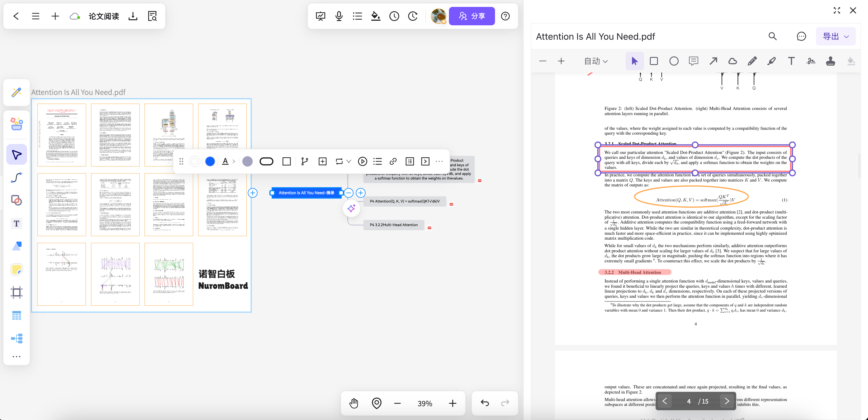Select the PDF highlighter tool
The height and width of the screenshot is (420, 868).
coord(772,61)
